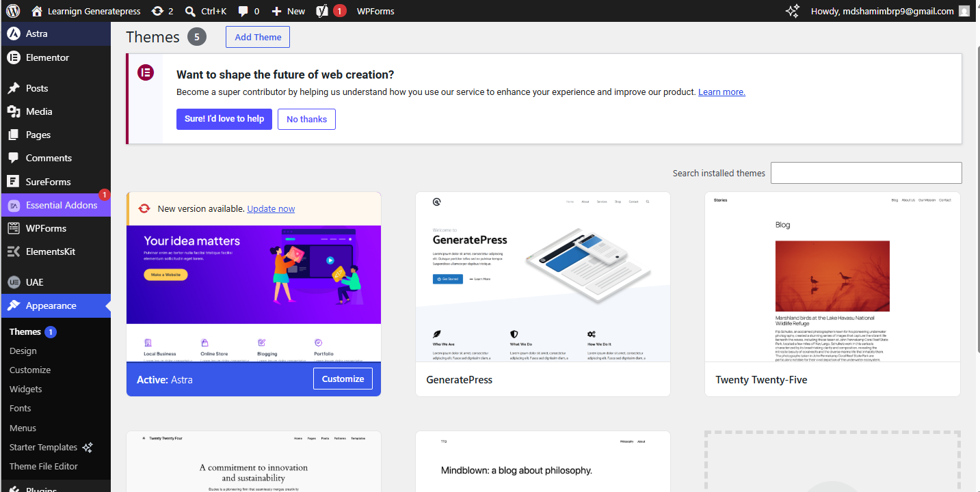Click the GeneratePress theme name label
This screenshot has height=492, width=980.
point(459,379)
